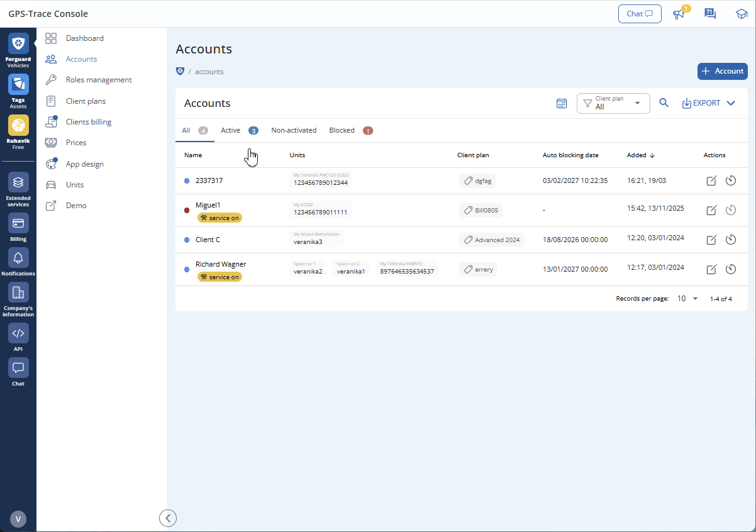Open Records per page dropdown

click(x=687, y=299)
